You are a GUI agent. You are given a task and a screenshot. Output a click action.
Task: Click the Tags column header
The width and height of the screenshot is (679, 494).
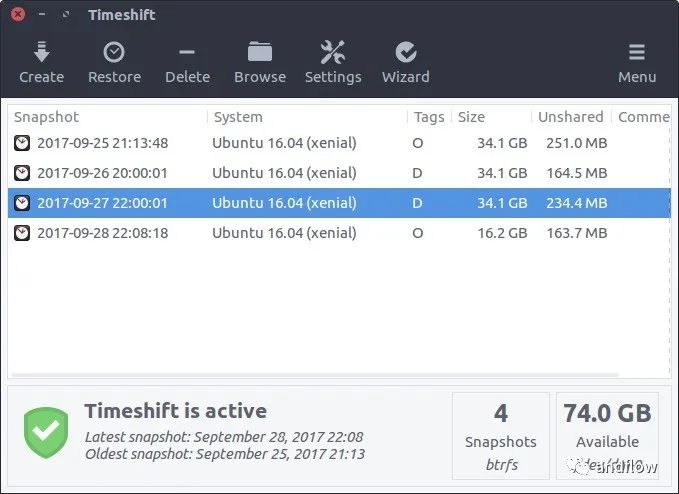coord(429,117)
